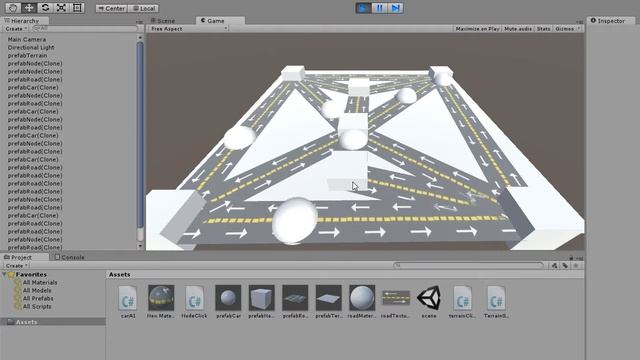Screen dimensions: 640x360
Task: Select Directional Light in Hierarchy
Action: coord(31,47)
